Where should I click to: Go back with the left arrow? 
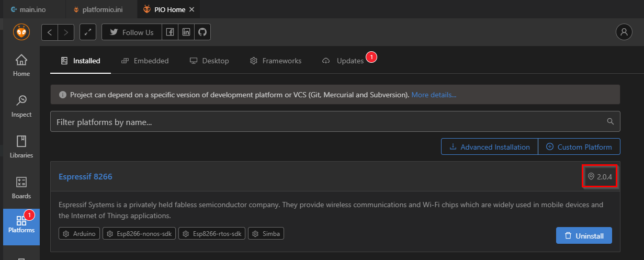[50, 32]
